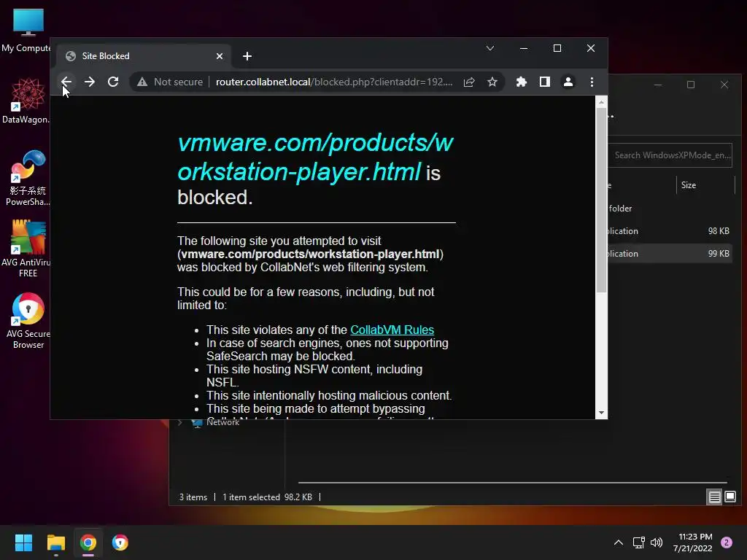Open a new Chrome tab
The image size is (747, 560).
tap(247, 56)
